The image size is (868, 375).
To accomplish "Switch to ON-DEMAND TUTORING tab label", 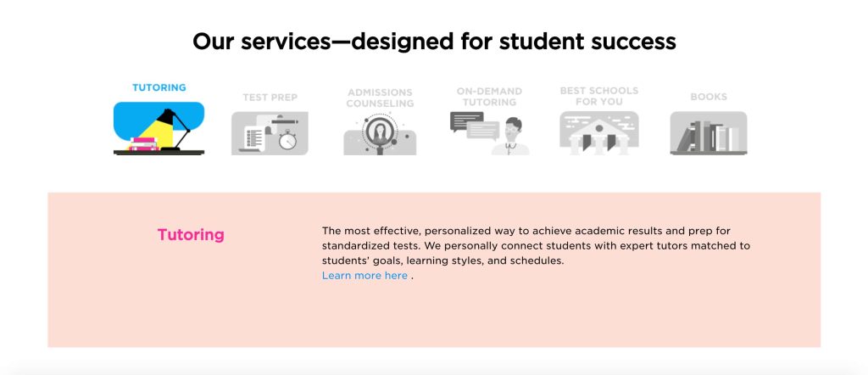I will 489,97.
